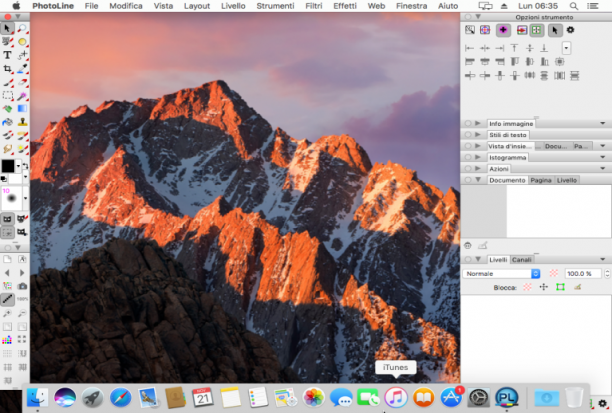Viewport: 612px width, 413px height.
Task: Select the Eraser tool
Action: [x=22, y=82]
